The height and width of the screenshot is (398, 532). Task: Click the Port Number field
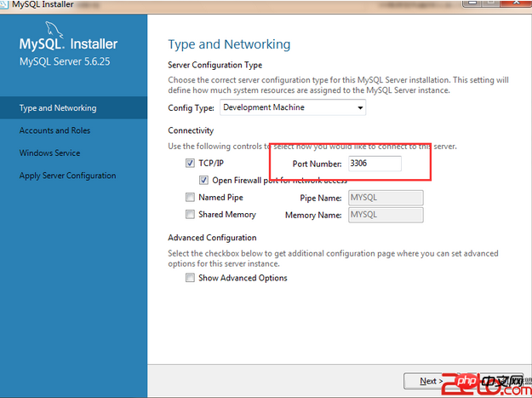(x=375, y=164)
